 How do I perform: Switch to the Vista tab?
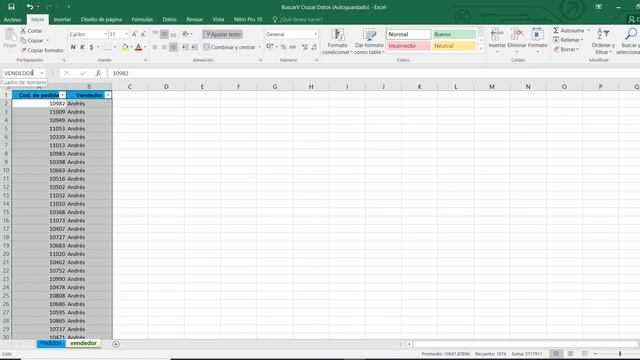point(218,20)
